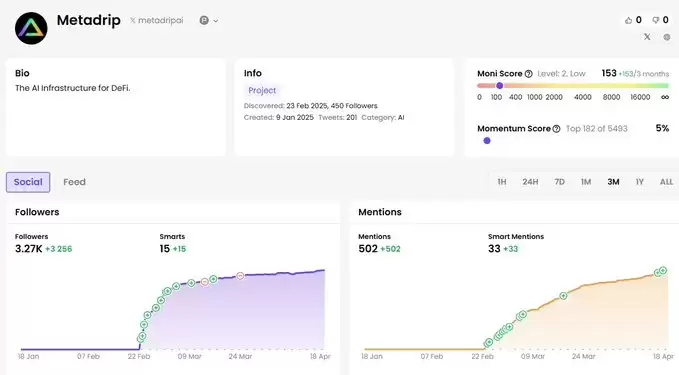Choose the 1M time range
Screen dimensions: 679x375
pyautogui.click(x=586, y=182)
